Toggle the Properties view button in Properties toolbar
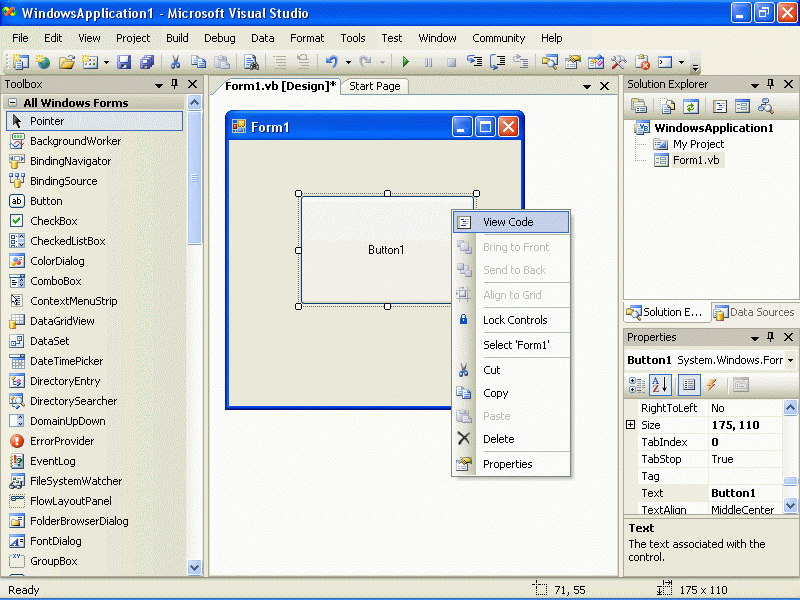800x600 pixels. (689, 385)
